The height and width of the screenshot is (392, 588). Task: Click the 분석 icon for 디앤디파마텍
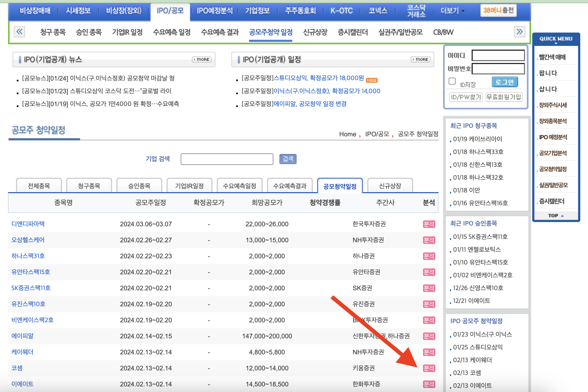coord(429,224)
